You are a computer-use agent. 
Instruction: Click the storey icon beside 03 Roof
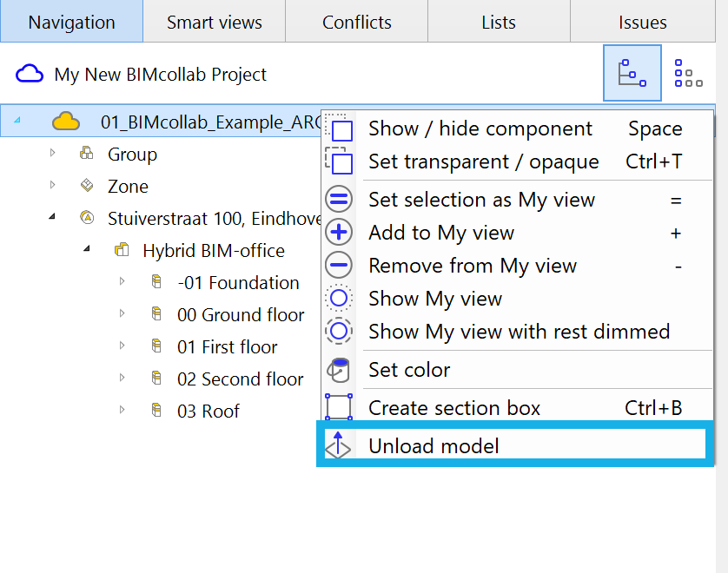click(157, 410)
